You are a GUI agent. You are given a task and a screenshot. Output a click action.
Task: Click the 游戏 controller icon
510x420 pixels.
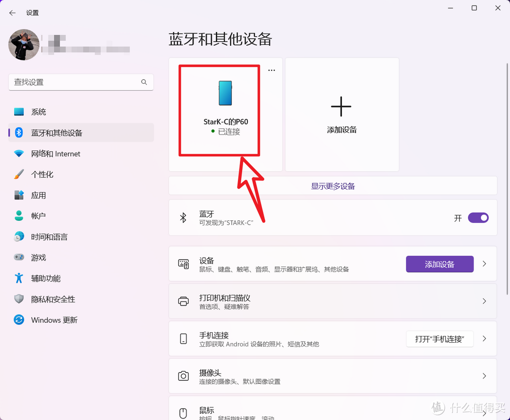pos(19,257)
